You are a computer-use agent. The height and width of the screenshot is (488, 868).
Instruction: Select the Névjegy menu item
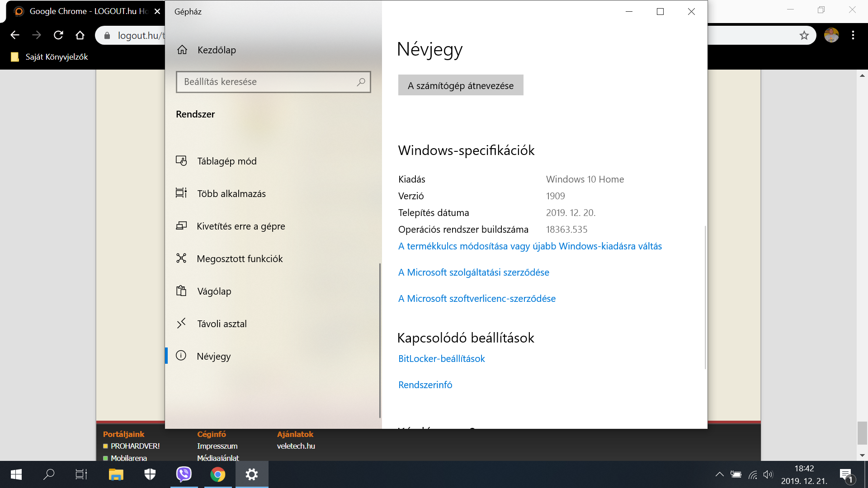tap(213, 357)
